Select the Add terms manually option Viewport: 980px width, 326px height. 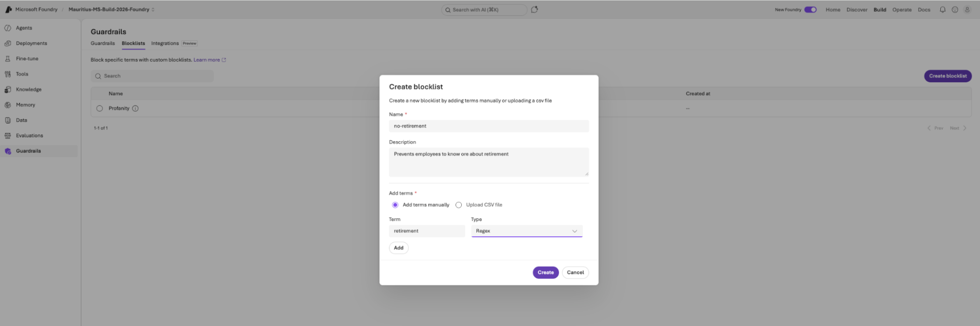coord(395,205)
